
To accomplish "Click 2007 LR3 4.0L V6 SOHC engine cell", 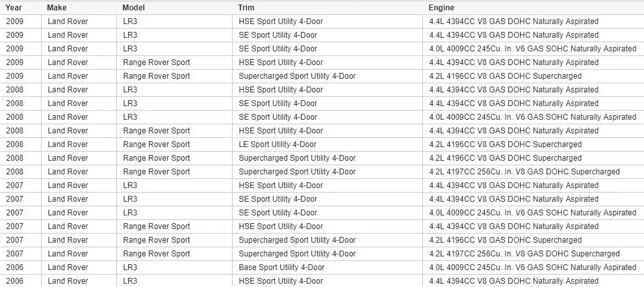I will click(533, 213).
